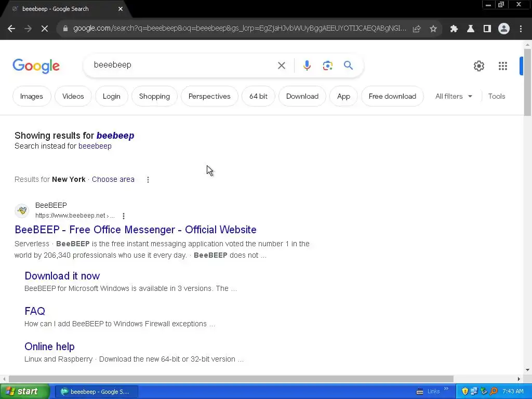Select the App filter chip
This screenshot has height=399, width=532.
[x=343, y=96]
